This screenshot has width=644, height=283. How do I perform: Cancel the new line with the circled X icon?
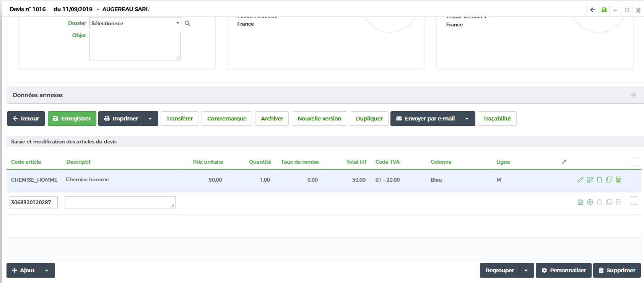[x=590, y=202]
